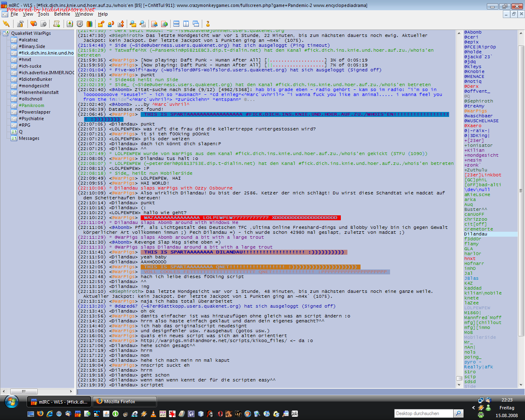The height and width of the screenshot is (420, 525).
Task: Open the Tools menu
Action: tap(43, 14)
